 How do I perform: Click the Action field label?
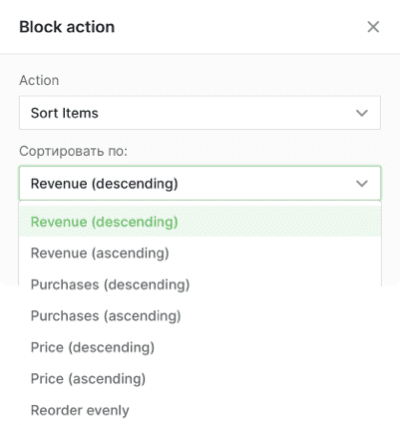point(39,80)
